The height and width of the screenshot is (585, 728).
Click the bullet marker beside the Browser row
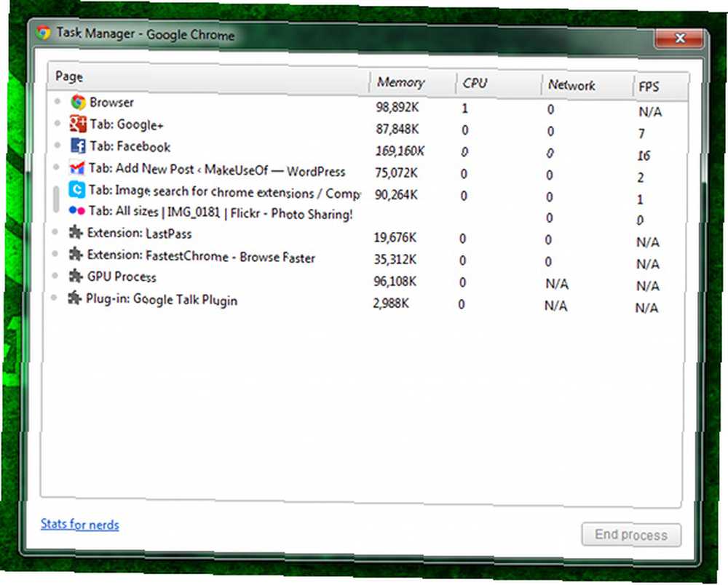58,101
